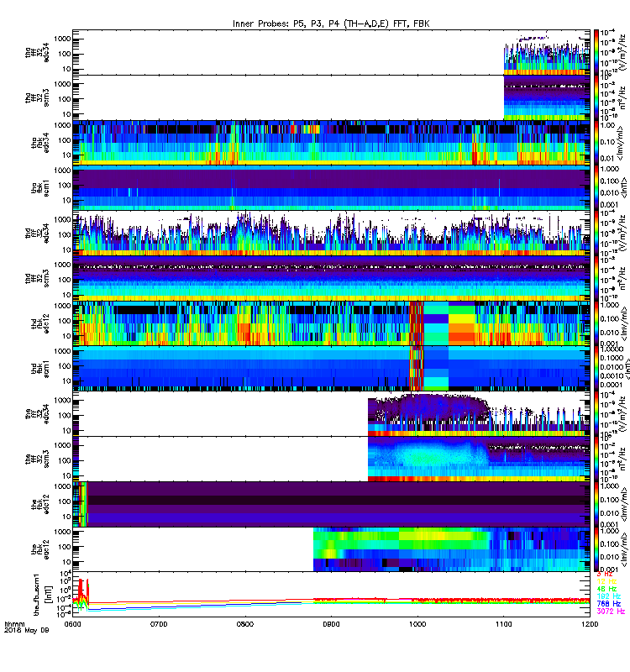Pick the cyan "192 Hz" legend entry
630x672 pixels.
(x=608, y=596)
